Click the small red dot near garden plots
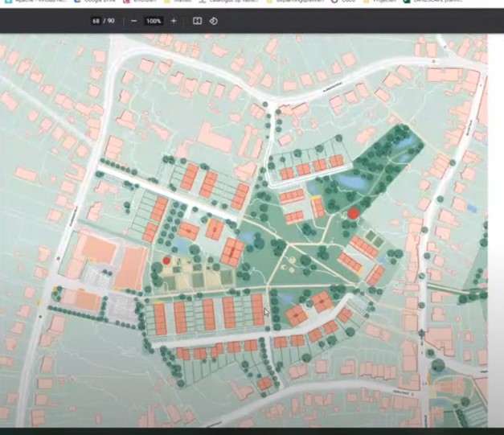The image size is (504, 435). coord(166,261)
